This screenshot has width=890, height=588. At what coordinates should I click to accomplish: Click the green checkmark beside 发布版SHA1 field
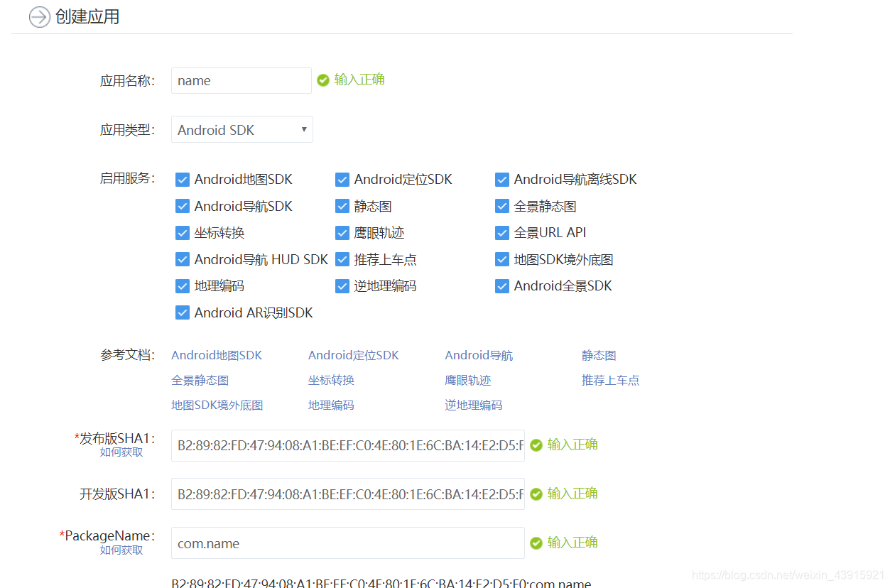pyautogui.click(x=536, y=445)
